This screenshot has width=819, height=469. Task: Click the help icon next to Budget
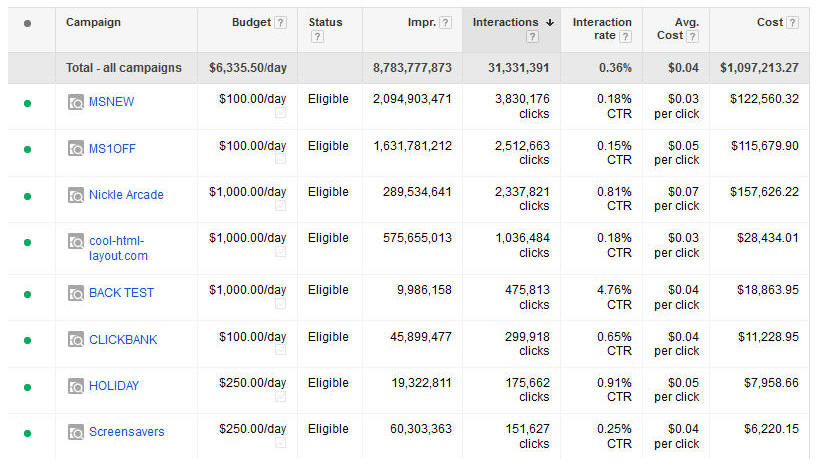pyautogui.click(x=280, y=23)
